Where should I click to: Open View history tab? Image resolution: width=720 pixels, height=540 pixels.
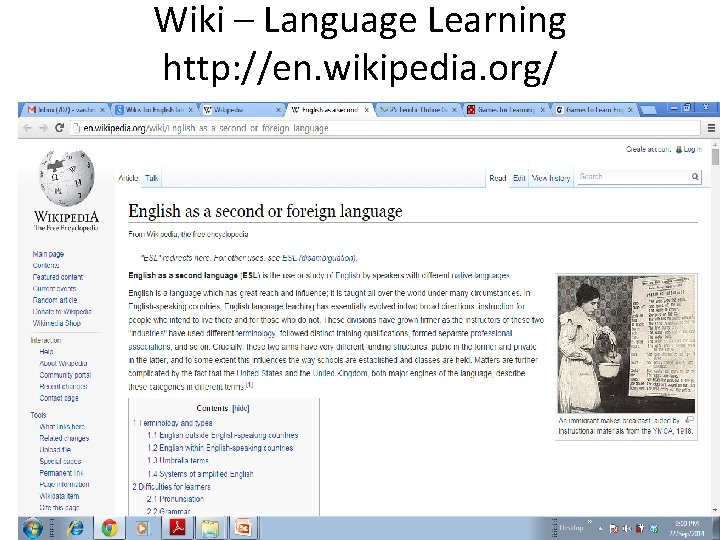point(551,178)
